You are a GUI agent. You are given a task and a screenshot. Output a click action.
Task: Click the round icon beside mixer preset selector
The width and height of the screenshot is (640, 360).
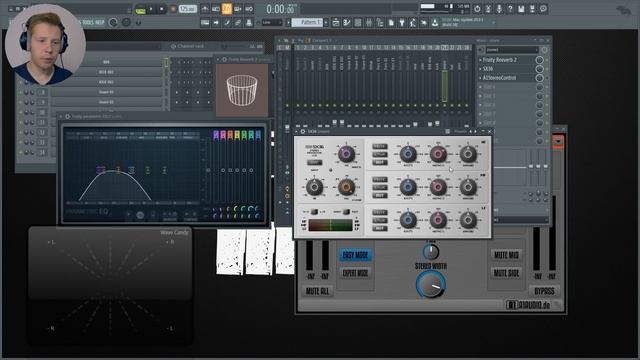544,50
